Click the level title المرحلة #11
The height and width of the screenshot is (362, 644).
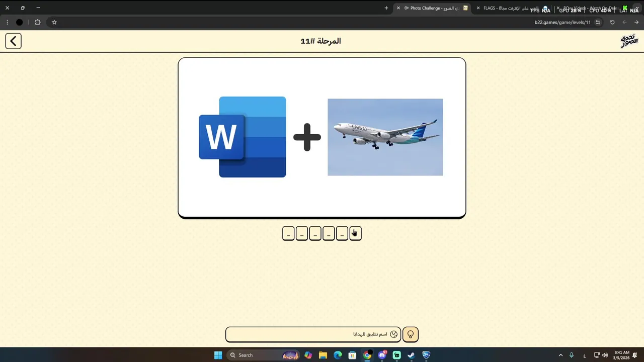(x=321, y=41)
